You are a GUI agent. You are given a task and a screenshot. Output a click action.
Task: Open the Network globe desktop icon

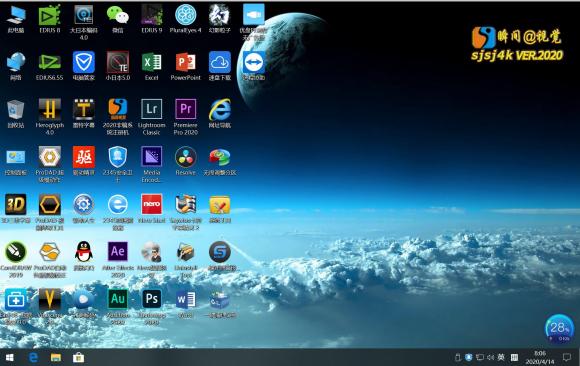pyautogui.click(x=16, y=62)
